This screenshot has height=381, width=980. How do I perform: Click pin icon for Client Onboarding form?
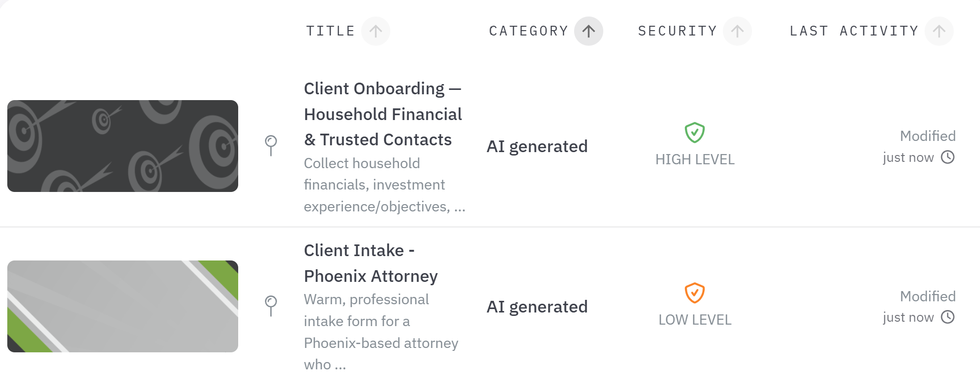point(271,145)
